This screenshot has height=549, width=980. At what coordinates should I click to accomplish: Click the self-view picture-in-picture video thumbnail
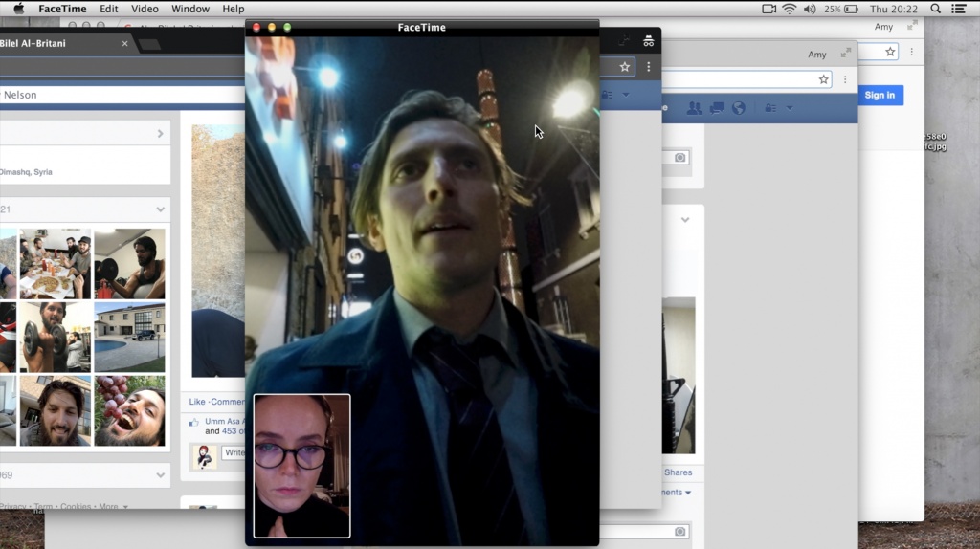[301, 466]
